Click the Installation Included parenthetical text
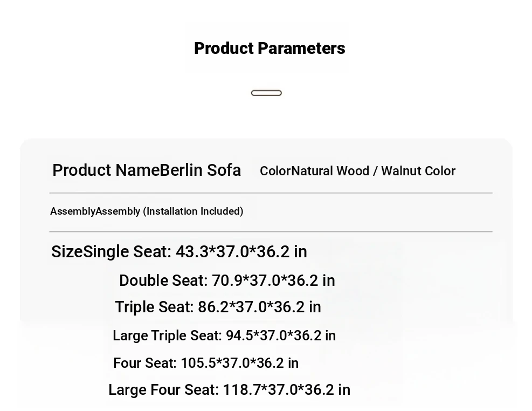This screenshot has height=411, width=532. 193,211
